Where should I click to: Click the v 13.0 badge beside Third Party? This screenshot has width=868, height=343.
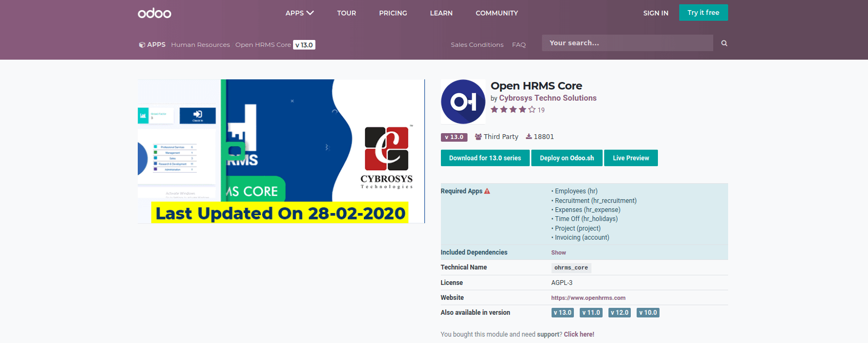[x=454, y=137]
